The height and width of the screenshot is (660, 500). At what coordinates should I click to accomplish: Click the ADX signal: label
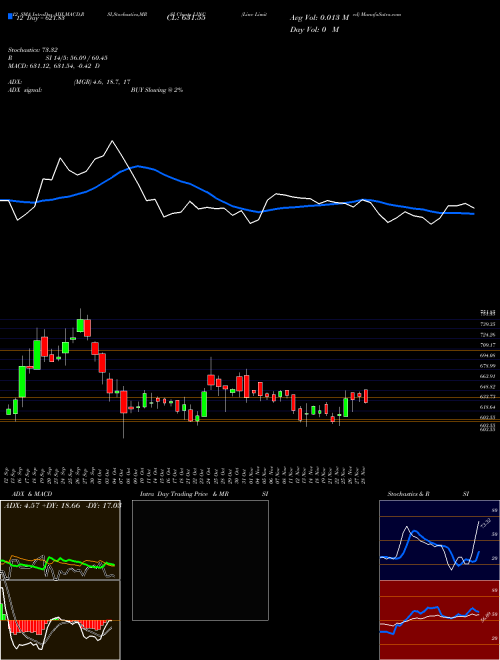click(24, 90)
